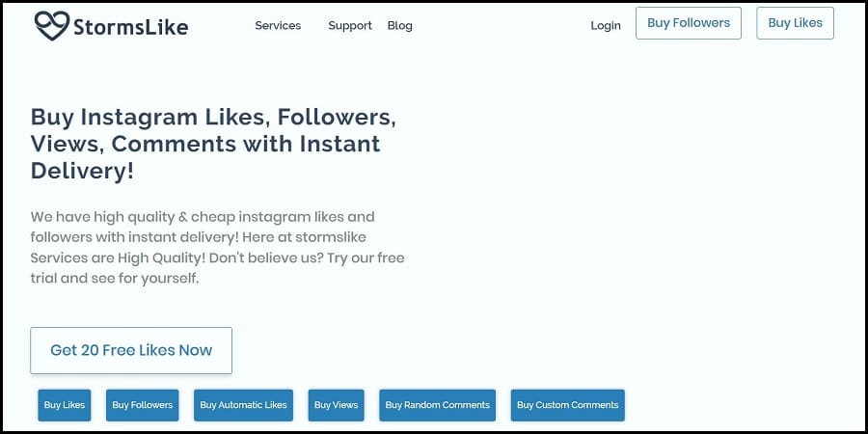This screenshot has width=868, height=434.
Task: Select the blue Buy Followers button
Action: [x=143, y=405]
